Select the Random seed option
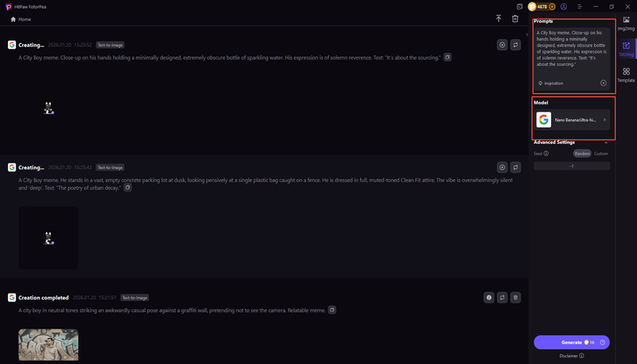 [x=582, y=153]
